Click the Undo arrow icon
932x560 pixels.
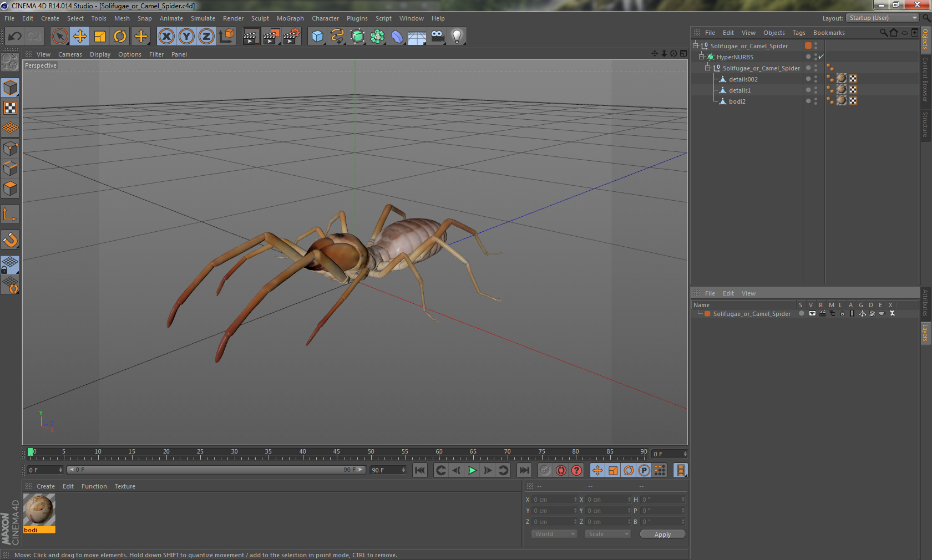[x=14, y=37]
